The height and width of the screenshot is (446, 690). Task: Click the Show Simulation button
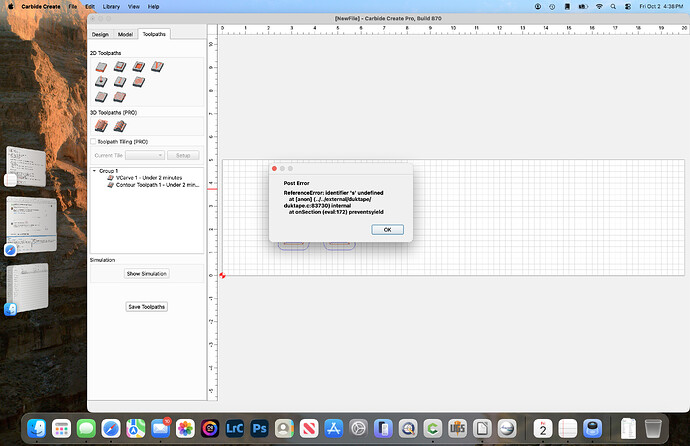pyautogui.click(x=147, y=274)
